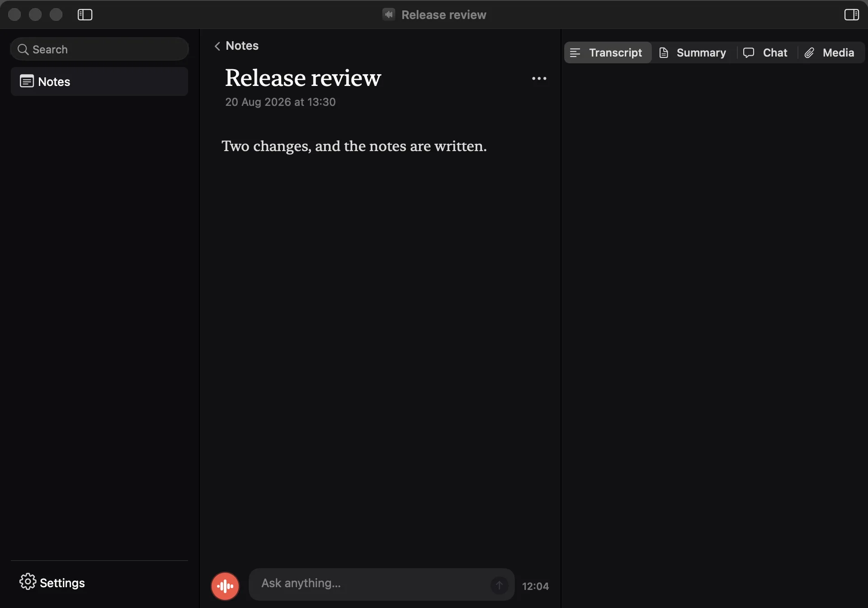Click the waveform icon beside window title
Viewport: 868px width, 608px height.
(389, 14)
